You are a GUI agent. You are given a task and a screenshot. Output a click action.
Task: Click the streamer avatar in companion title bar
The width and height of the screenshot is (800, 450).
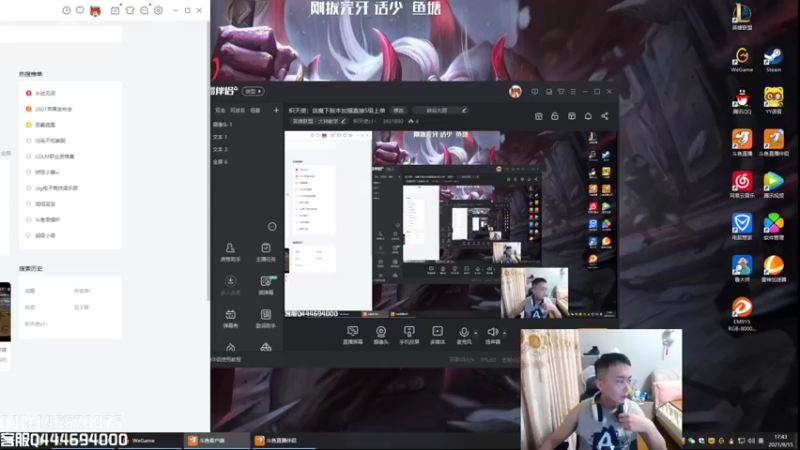(x=515, y=92)
